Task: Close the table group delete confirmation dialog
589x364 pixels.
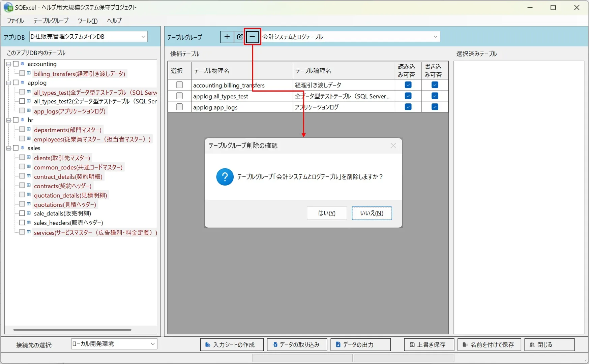Action: (x=393, y=145)
